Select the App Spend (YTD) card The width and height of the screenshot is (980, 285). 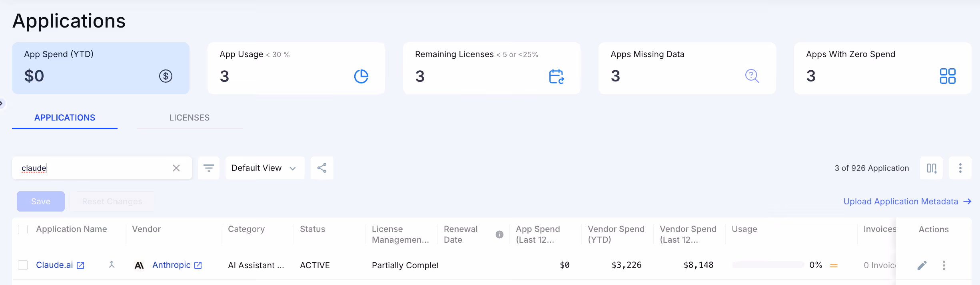point(101,68)
